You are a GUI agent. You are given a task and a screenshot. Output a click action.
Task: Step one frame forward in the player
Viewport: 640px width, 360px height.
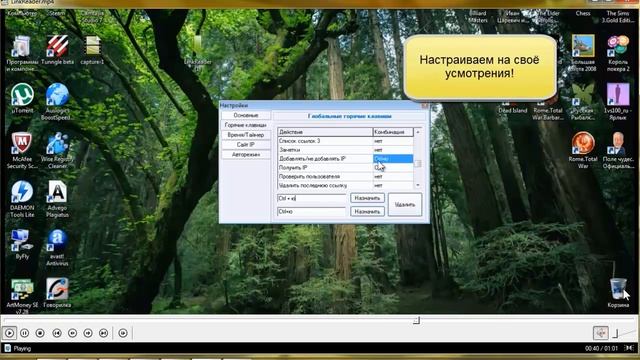coord(123,333)
